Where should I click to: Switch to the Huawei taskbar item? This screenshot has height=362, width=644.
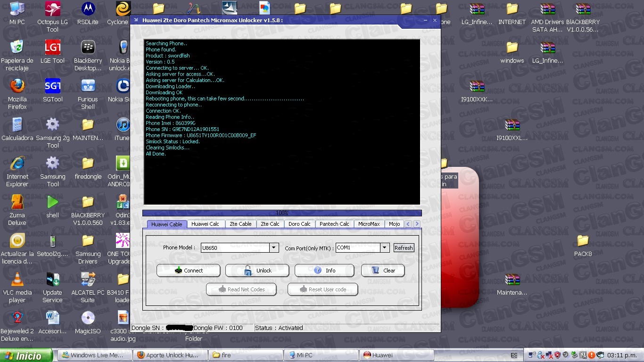(x=396, y=355)
